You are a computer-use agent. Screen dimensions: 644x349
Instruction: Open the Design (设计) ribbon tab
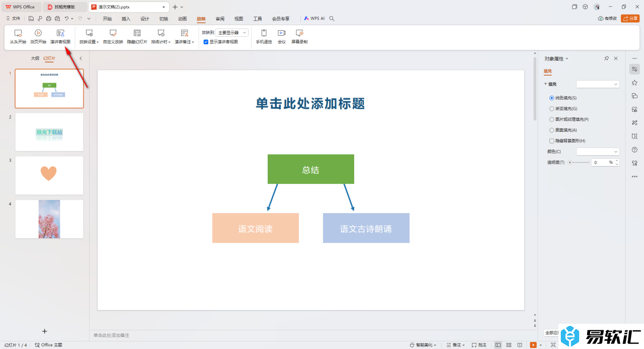click(145, 19)
